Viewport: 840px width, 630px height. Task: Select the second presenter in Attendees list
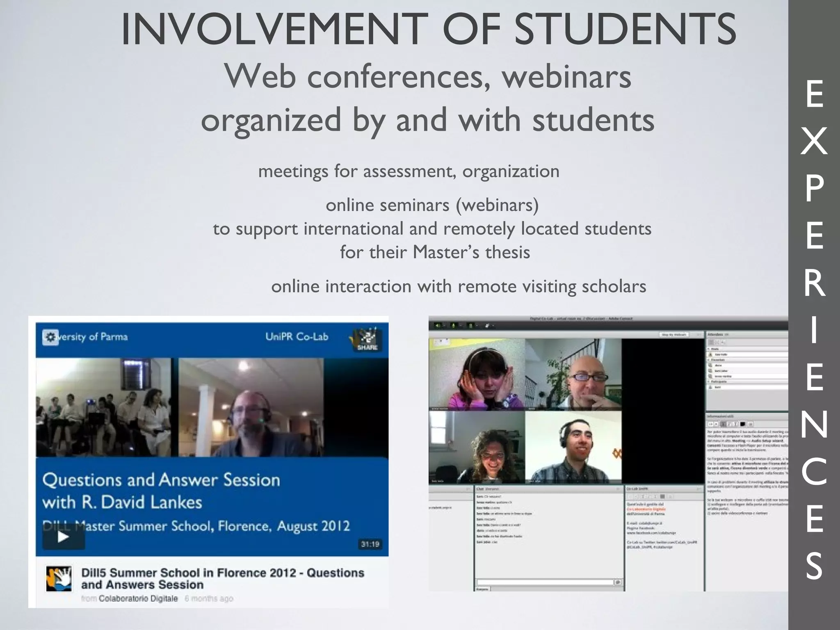(748, 371)
